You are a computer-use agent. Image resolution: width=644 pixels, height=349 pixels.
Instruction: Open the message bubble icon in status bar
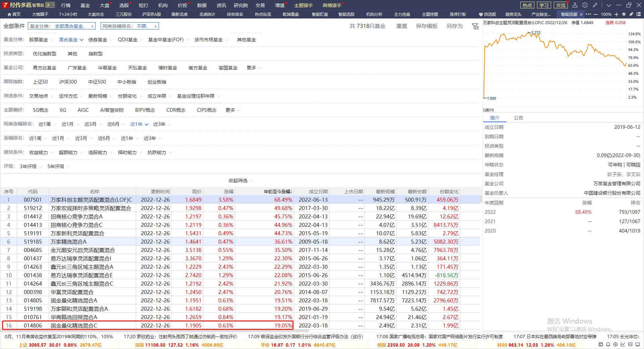pyautogui.click(x=630, y=344)
